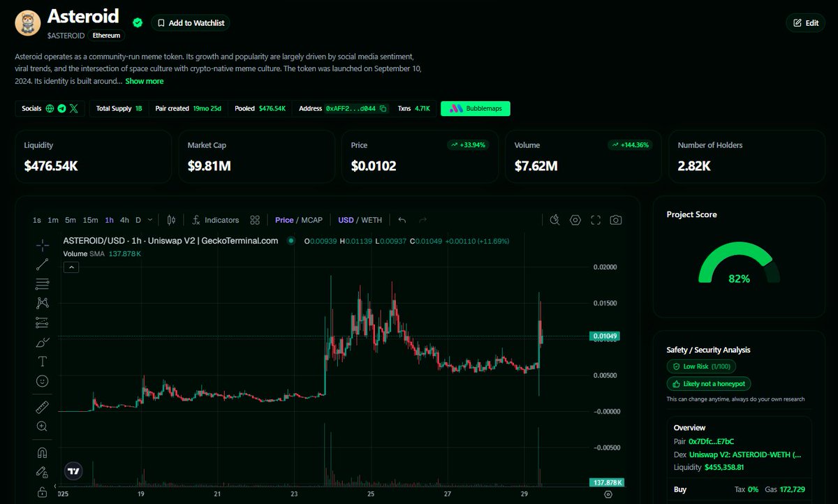The height and width of the screenshot is (504, 838).
Task: Select the text annotation tool
Action: tap(43, 361)
